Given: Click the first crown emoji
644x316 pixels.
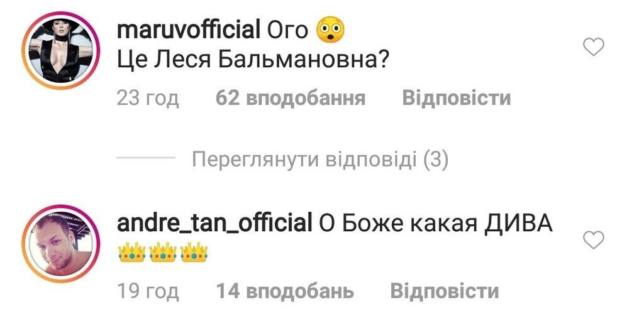Looking at the screenshot, I should 132,252.
